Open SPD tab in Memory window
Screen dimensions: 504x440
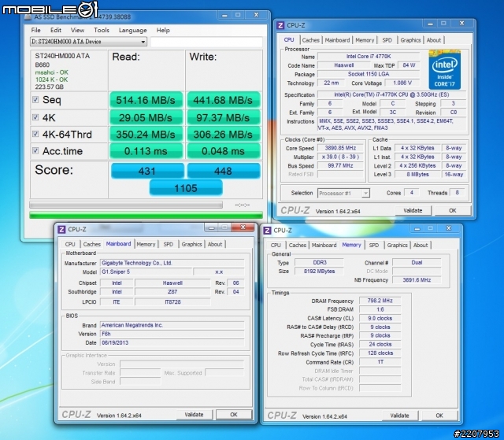point(374,245)
